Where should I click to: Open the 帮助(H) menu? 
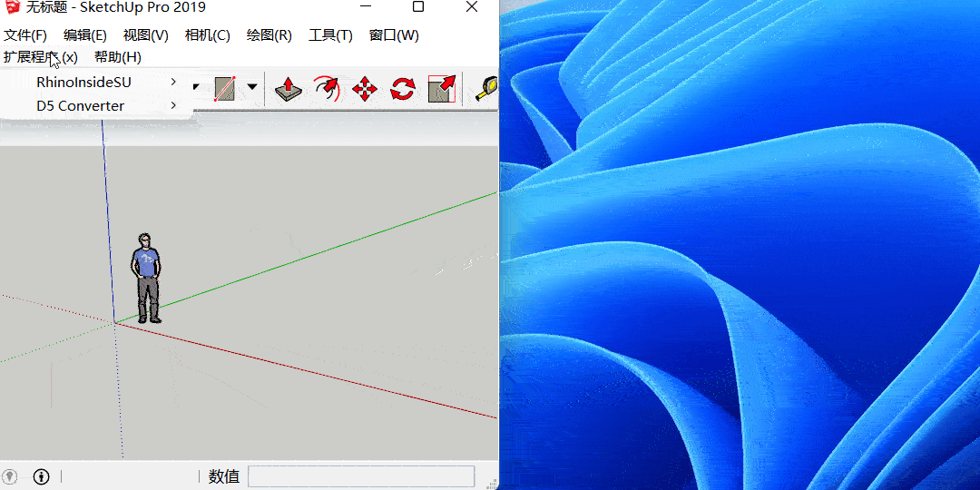[x=117, y=57]
